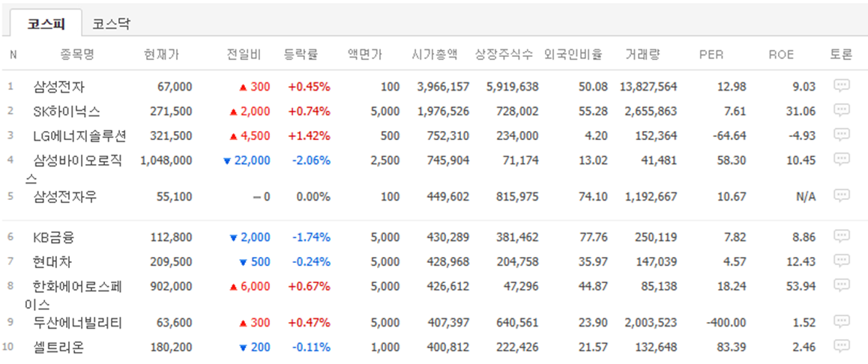Open the 삼성전자 stock link
The image size is (868, 364).
59,87
